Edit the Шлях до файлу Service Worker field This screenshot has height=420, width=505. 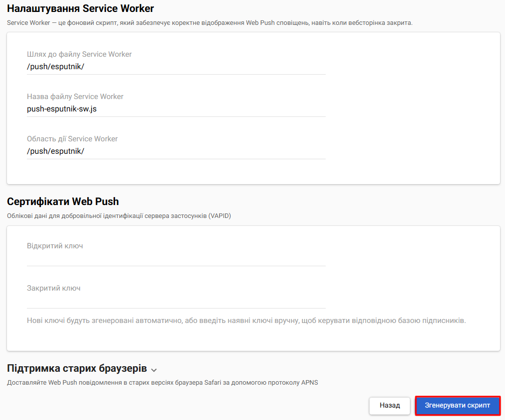point(176,67)
